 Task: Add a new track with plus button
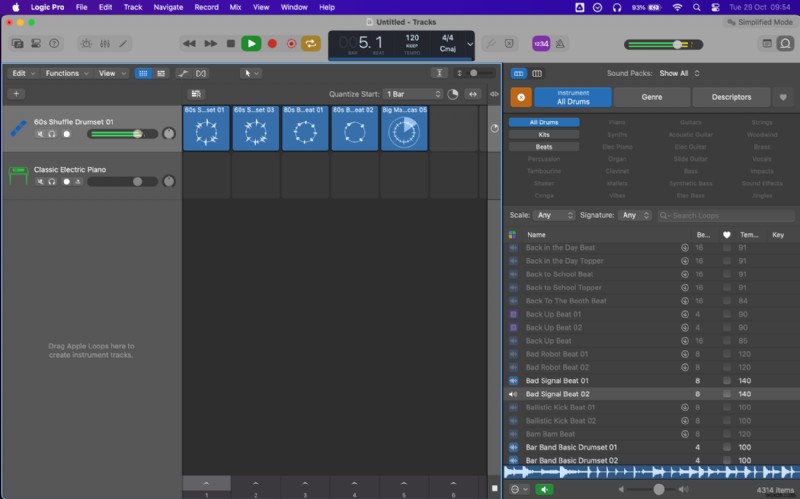click(x=16, y=94)
